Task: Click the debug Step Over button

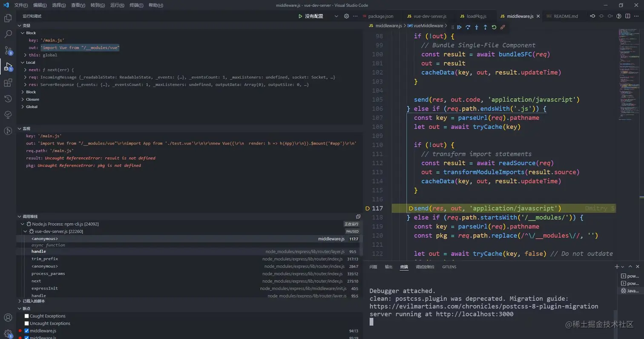Action: [x=468, y=27]
